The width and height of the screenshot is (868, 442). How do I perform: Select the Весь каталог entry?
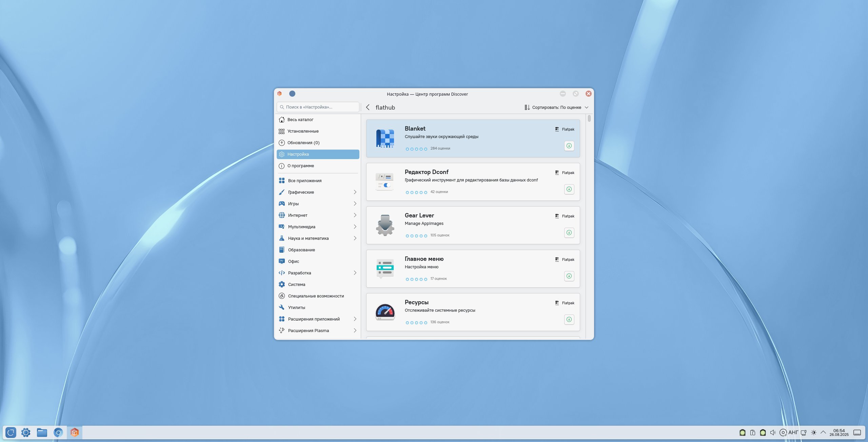coord(300,120)
